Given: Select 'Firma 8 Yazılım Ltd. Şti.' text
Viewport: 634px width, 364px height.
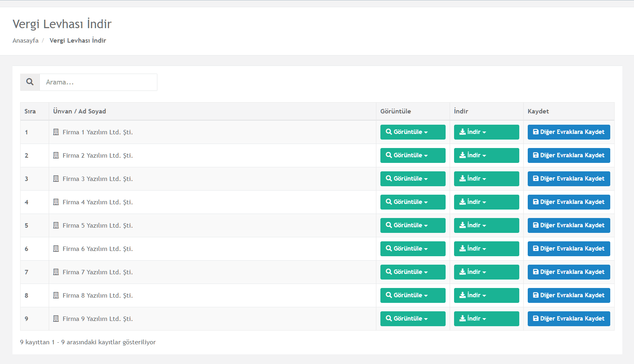Looking at the screenshot, I should point(97,295).
